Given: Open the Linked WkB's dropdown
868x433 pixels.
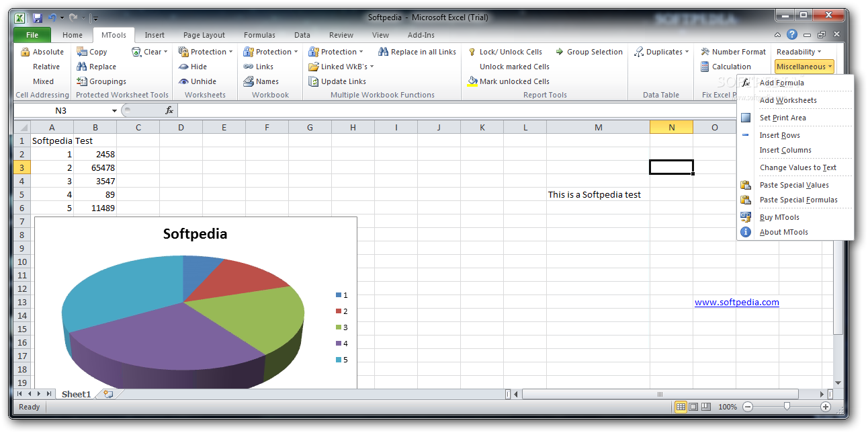Looking at the screenshot, I should click(x=341, y=67).
